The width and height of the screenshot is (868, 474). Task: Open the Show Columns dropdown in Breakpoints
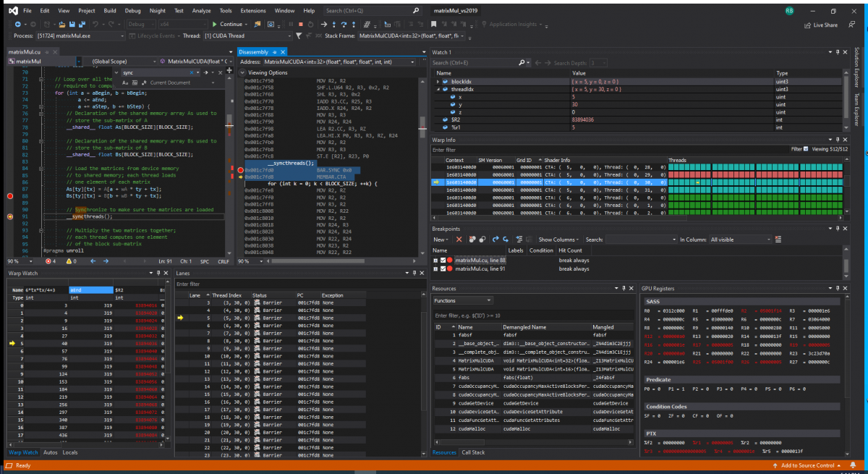tap(560, 240)
